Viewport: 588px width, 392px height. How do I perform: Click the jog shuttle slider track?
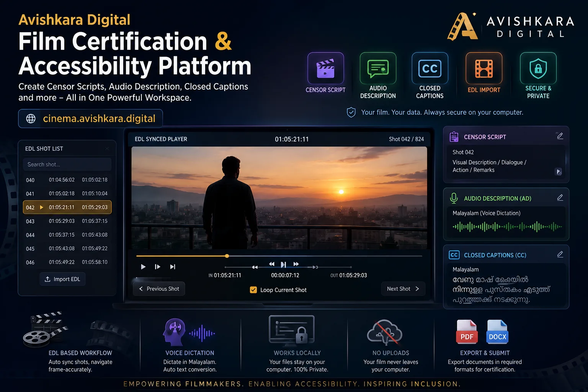click(288, 267)
